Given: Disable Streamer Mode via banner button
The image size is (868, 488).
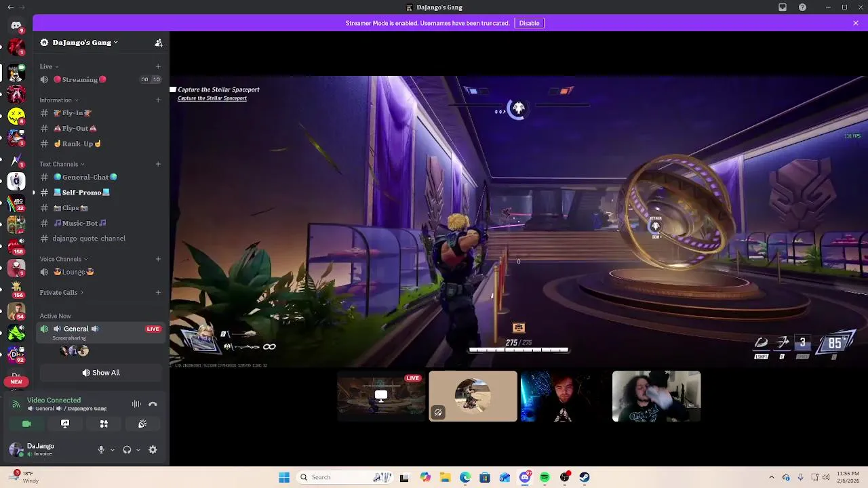Looking at the screenshot, I should pos(529,23).
